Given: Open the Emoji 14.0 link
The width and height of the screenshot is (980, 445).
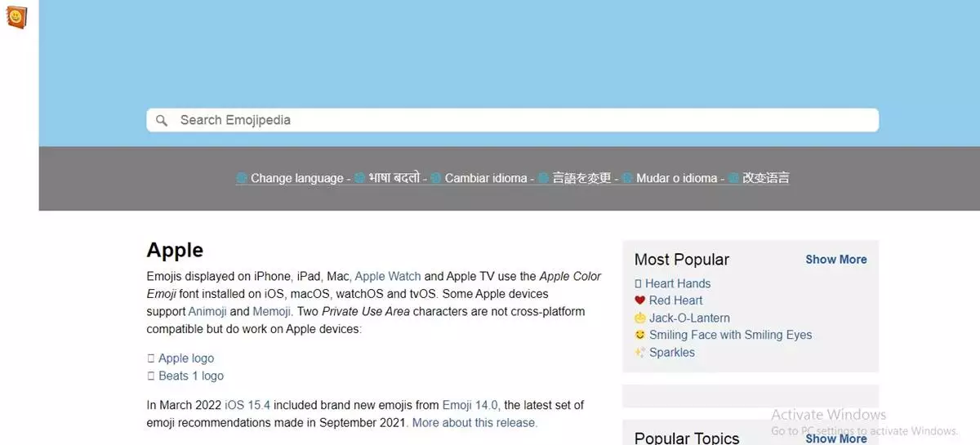Looking at the screenshot, I should (470, 405).
